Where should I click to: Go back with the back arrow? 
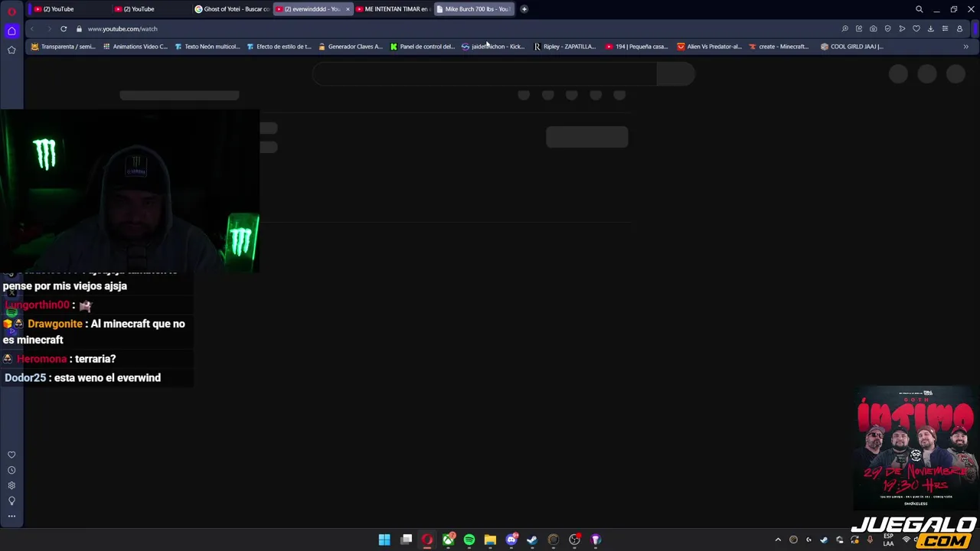pos(32,29)
